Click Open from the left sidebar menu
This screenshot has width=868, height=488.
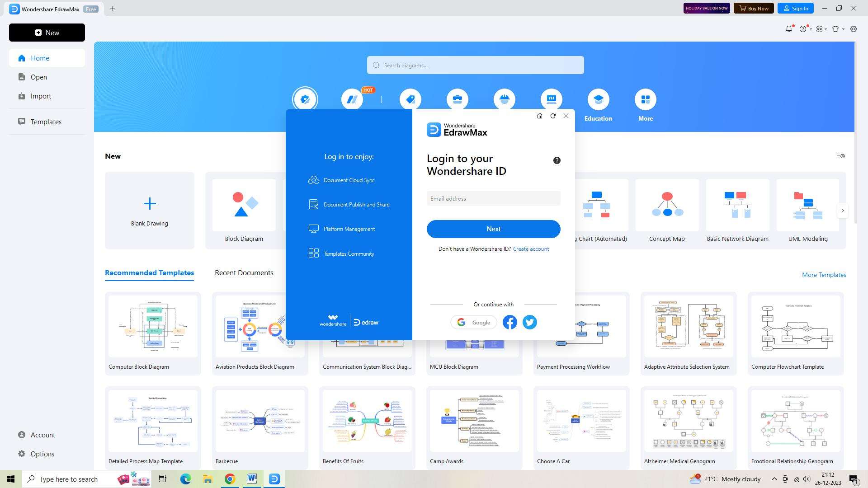[39, 77]
